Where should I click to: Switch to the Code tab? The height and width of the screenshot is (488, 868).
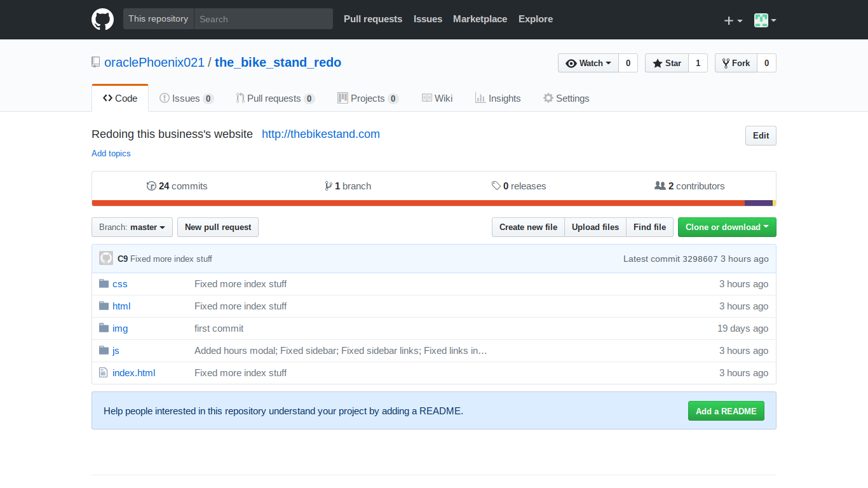120,98
